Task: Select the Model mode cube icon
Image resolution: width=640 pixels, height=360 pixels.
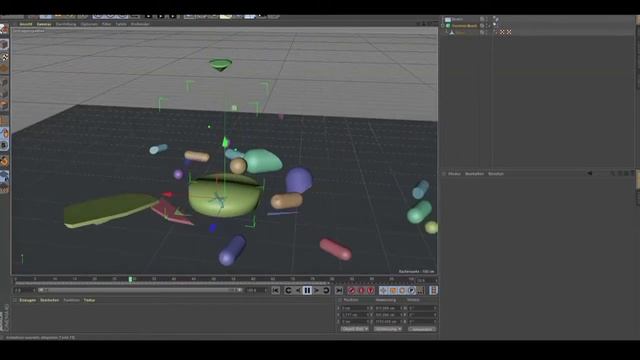Action: [x=4, y=44]
